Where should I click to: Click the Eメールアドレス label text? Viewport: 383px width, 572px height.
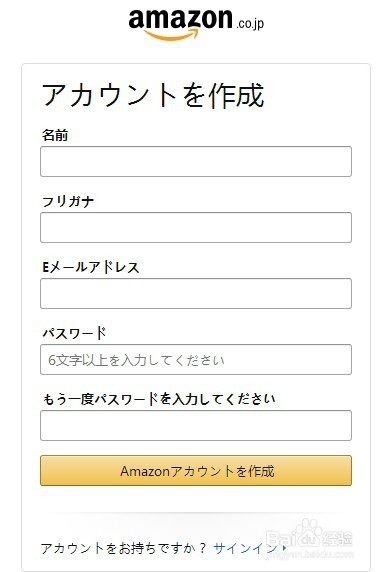(91, 267)
